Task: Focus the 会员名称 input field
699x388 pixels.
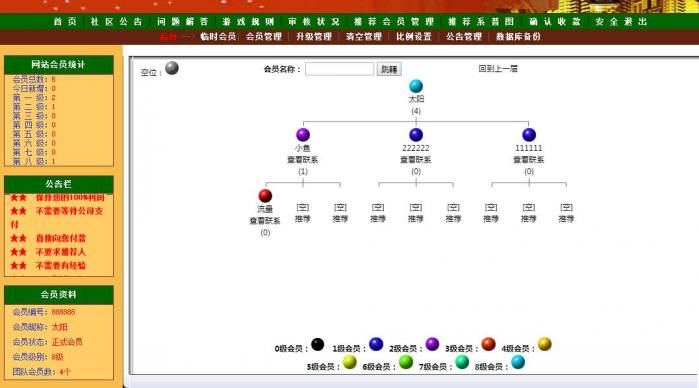Action: pyautogui.click(x=340, y=69)
